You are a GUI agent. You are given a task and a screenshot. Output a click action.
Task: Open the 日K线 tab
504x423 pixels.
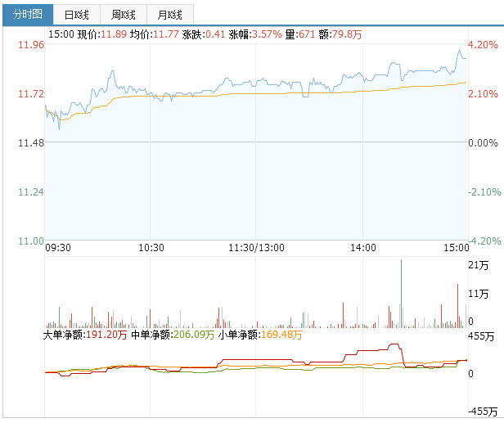tap(76, 15)
